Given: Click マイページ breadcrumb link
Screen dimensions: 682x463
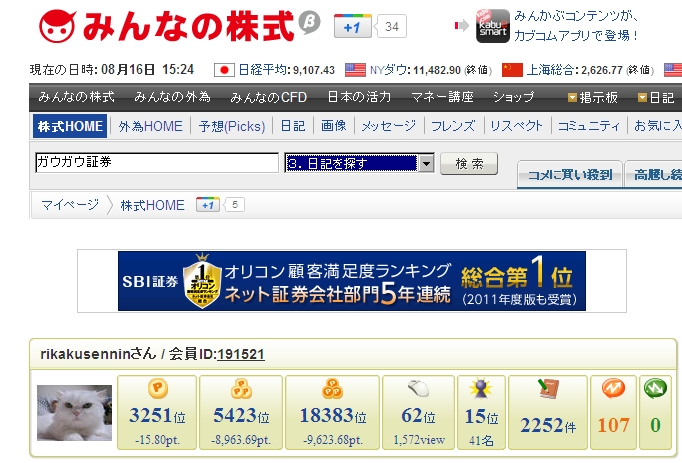Looking at the screenshot, I should 70,205.
